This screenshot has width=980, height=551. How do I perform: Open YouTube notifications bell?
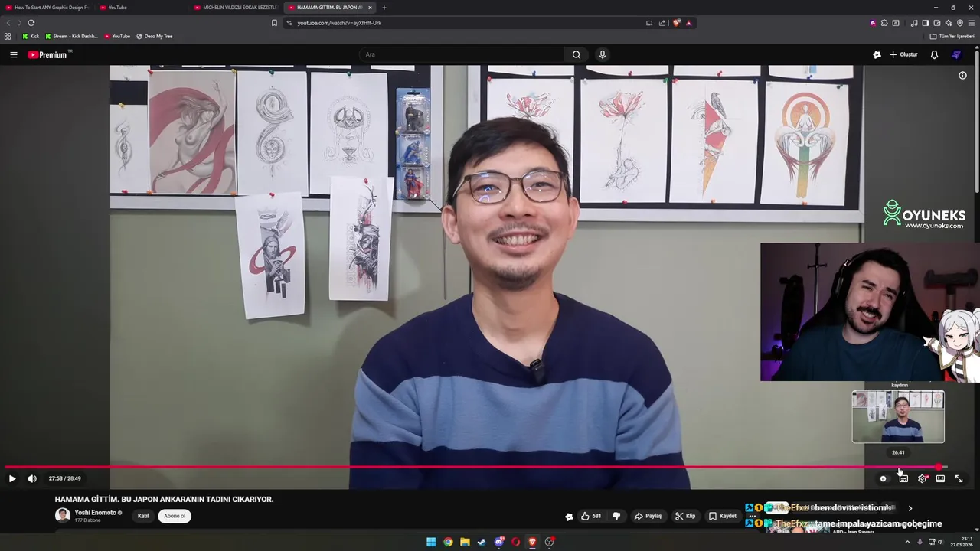point(934,54)
